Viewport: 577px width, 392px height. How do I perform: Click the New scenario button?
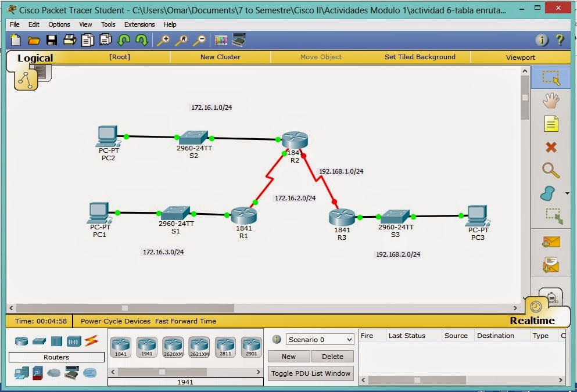[289, 357]
